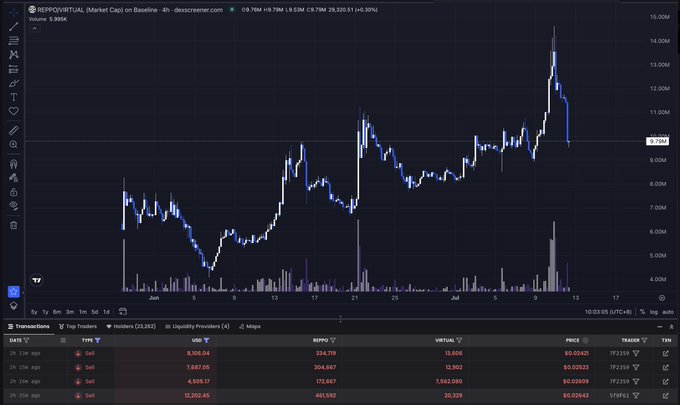680x405 pixels.
Task: Toggle magnet mode for drawings
Action: click(13, 163)
